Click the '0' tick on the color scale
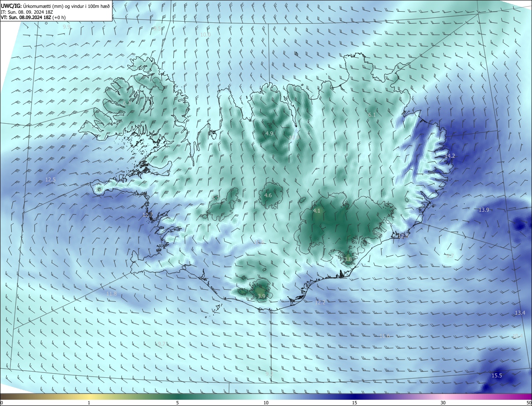Image resolution: width=532 pixels, height=406 pixels. click(x=2, y=403)
